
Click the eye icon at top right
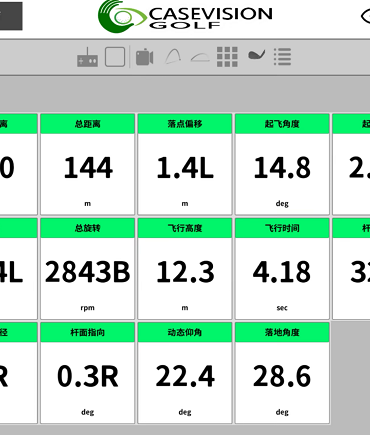pyautogui.click(x=366, y=16)
